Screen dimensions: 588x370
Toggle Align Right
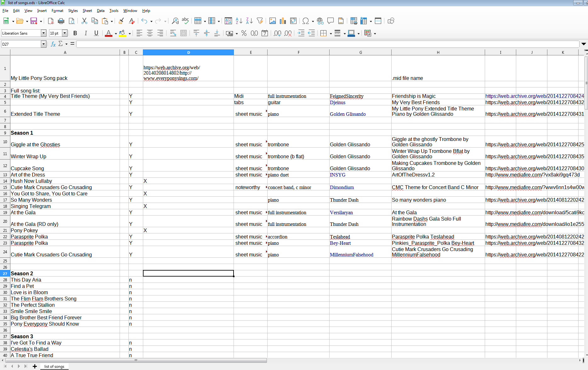(x=160, y=33)
